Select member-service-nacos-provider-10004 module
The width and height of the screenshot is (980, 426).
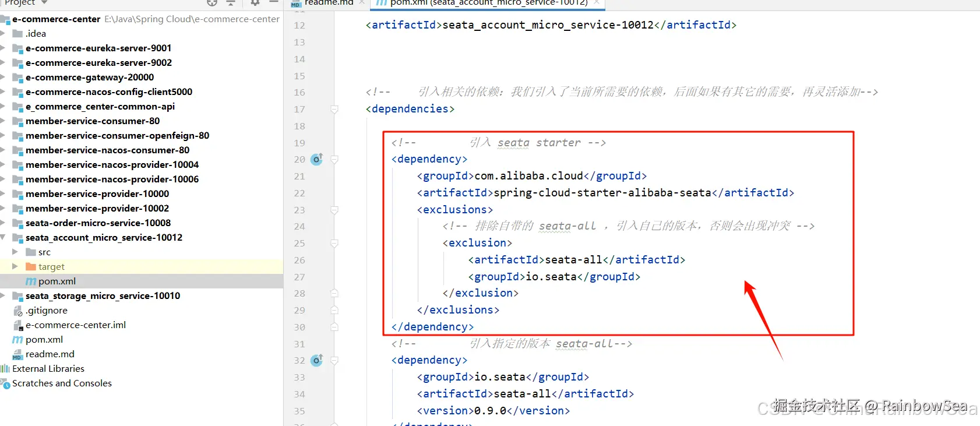point(112,165)
